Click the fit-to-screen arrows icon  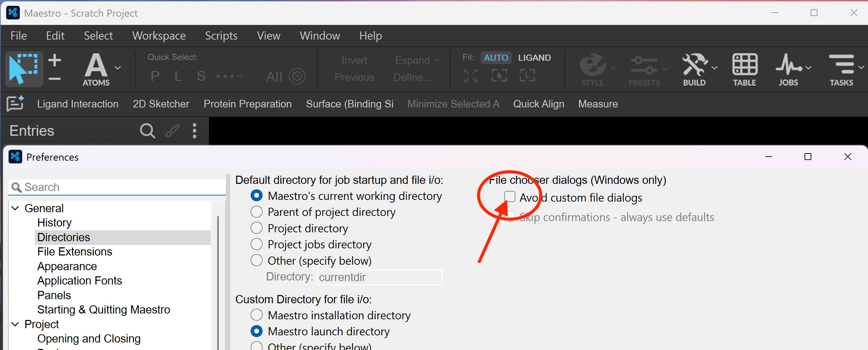tap(471, 75)
